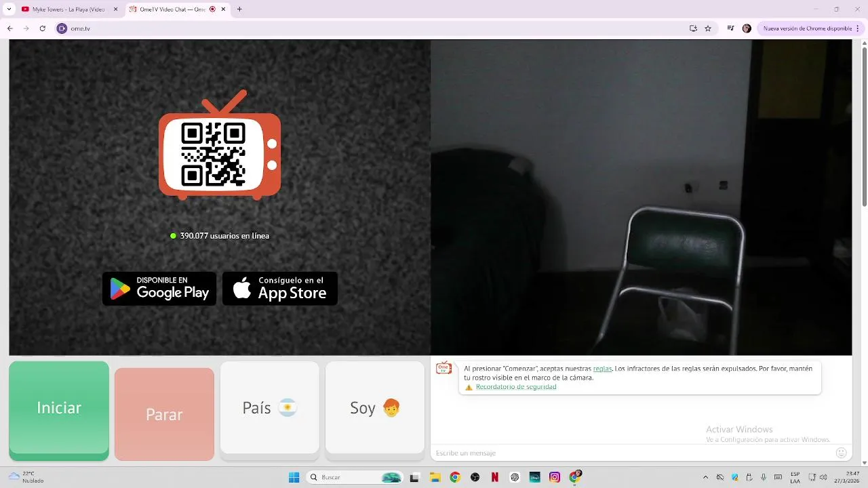The width and height of the screenshot is (868, 488).
Task: Close the Myke Towers YouTube tab
Action: pyautogui.click(x=115, y=9)
